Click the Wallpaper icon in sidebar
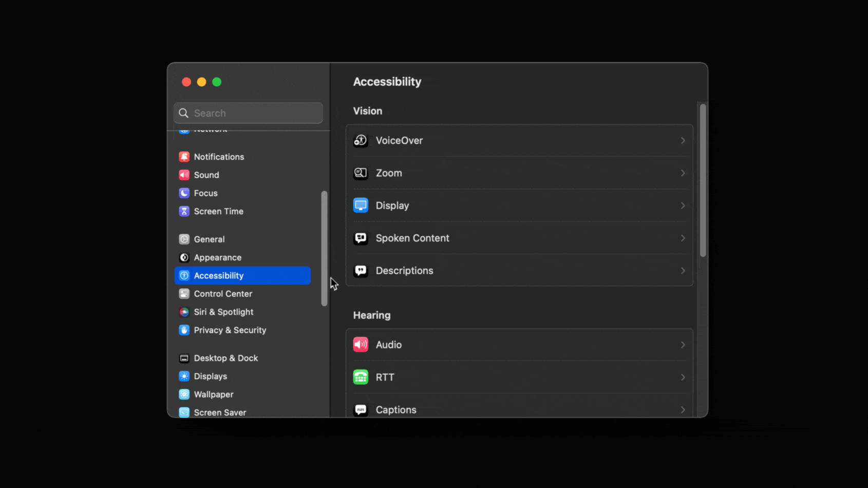868x488 pixels. 184,394
